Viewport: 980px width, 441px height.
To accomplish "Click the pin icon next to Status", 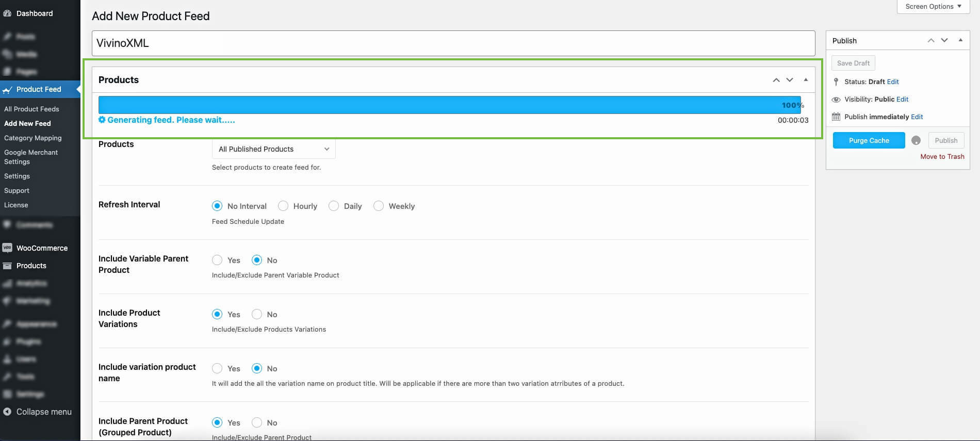I will click(836, 82).
